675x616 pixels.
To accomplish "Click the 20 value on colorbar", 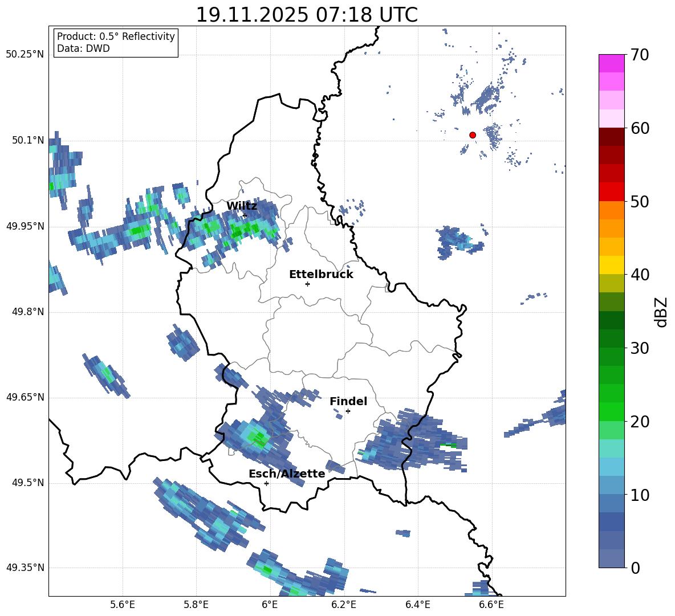I will 640,422.
